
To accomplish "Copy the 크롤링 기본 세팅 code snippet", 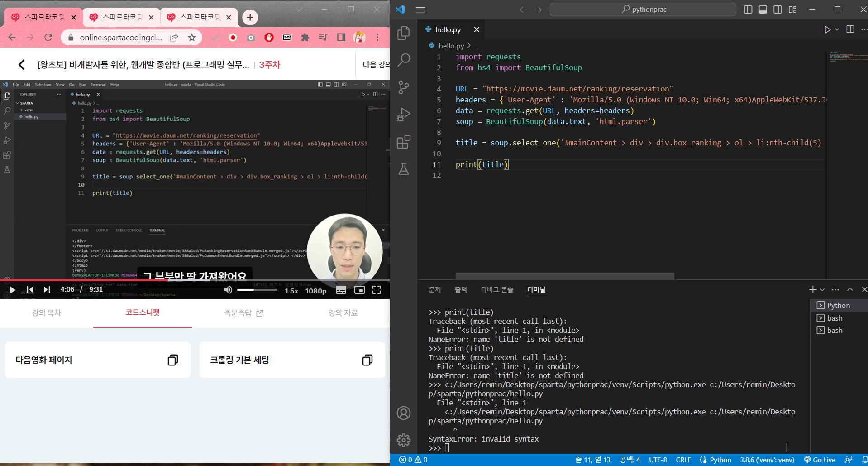I will tap(367, 360).
